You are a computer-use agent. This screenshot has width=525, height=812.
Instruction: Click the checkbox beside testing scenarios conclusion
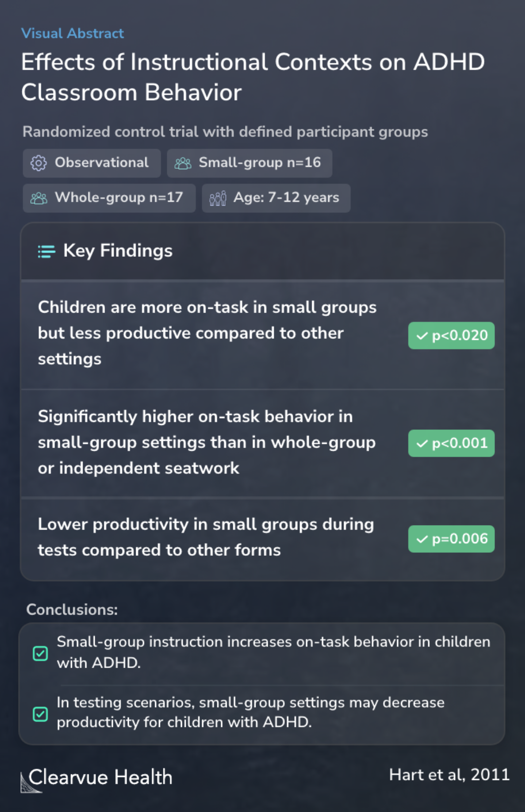click(40, 714)
